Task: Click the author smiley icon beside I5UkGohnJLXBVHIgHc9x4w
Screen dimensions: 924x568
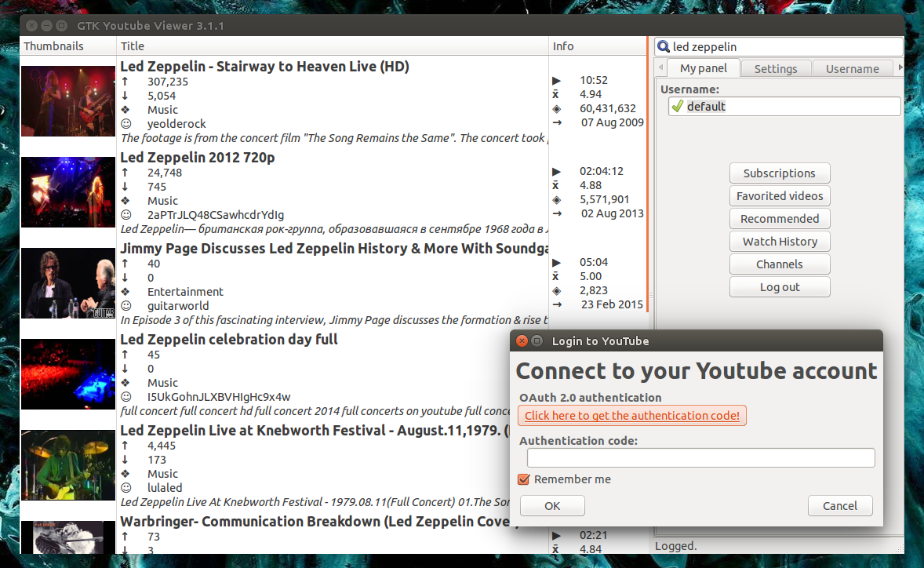Action: click(126, 397)
